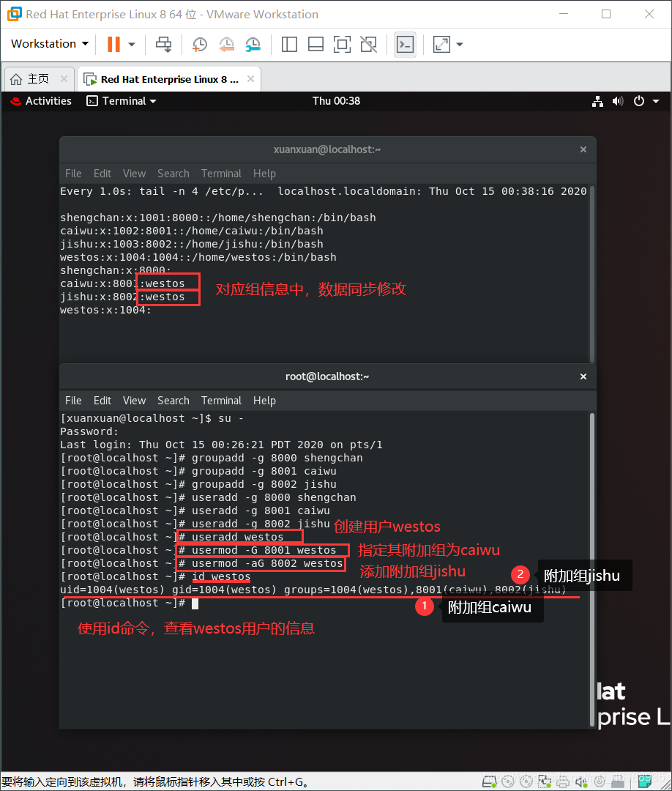Open Search menu in root terminal
Viewport: 672px width, 791px height.
(173, 401)
